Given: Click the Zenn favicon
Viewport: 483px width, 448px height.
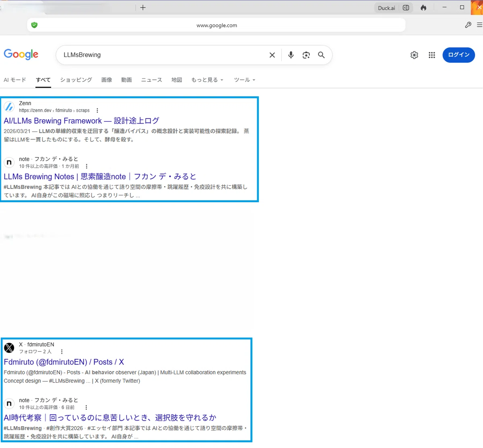Looking at the screenshot, I should tap(9, 107).
